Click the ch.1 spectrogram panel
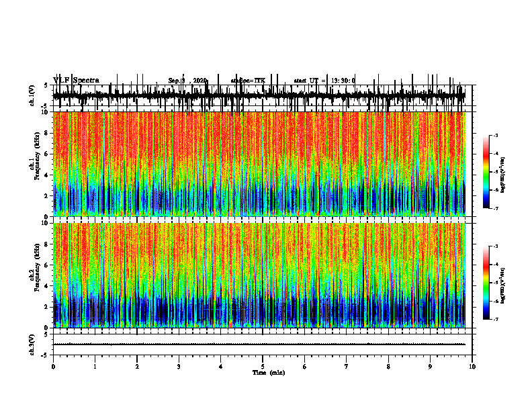The image size is (532, 411). click(259, 164)
